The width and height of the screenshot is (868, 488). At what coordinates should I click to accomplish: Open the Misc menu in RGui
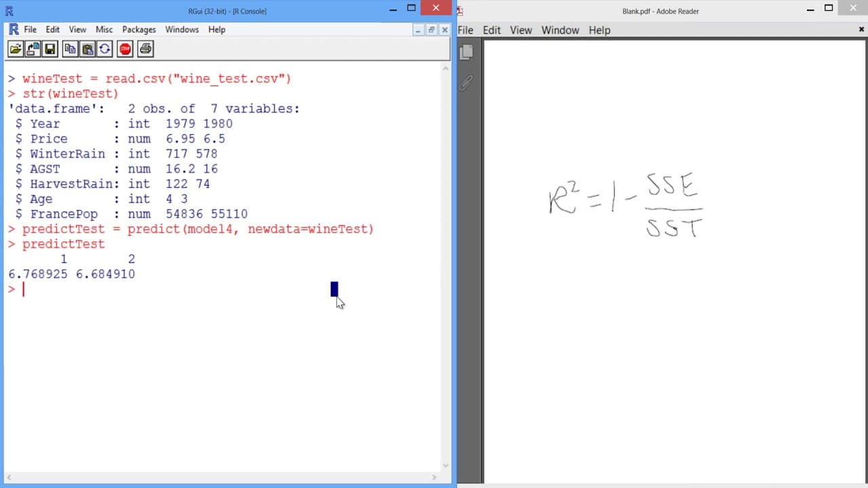point(104,30)
